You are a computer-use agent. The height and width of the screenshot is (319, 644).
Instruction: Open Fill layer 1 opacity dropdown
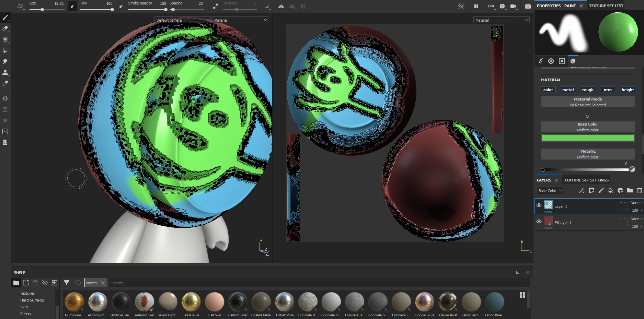(x=637, y=226)
